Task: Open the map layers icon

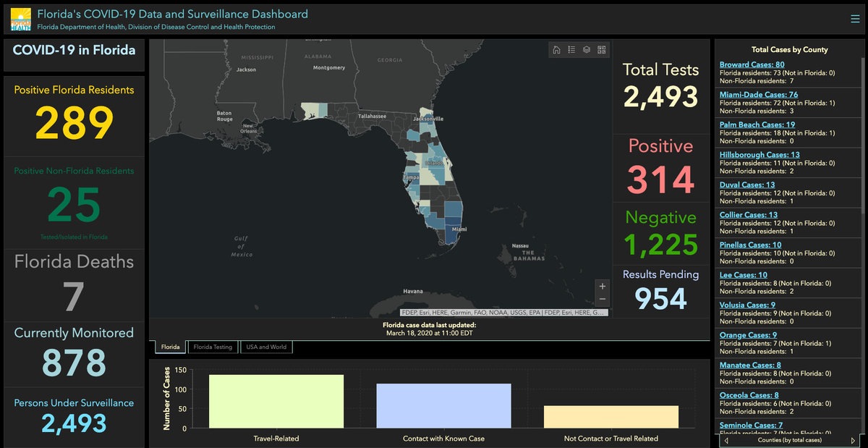Action: pyautogui.click(x=587, y=50)
